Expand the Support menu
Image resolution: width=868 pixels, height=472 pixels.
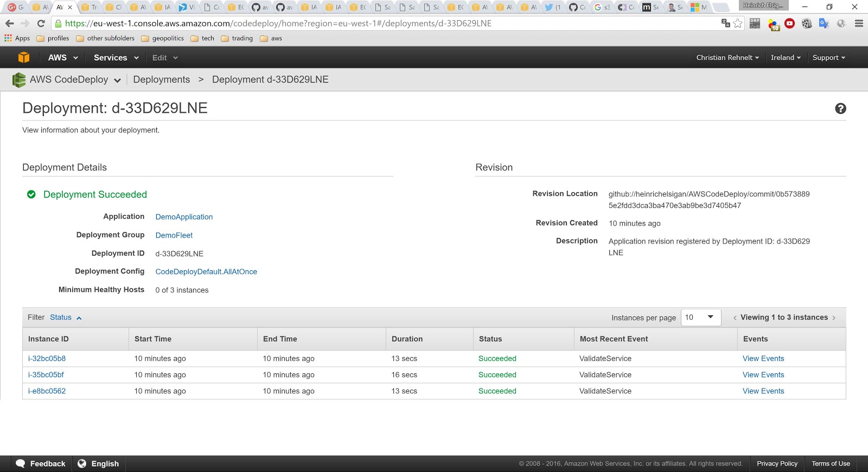(828, 58)
